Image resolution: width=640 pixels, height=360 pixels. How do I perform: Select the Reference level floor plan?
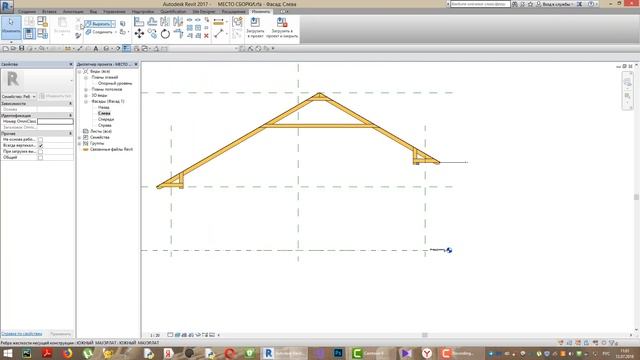point(115,83)
